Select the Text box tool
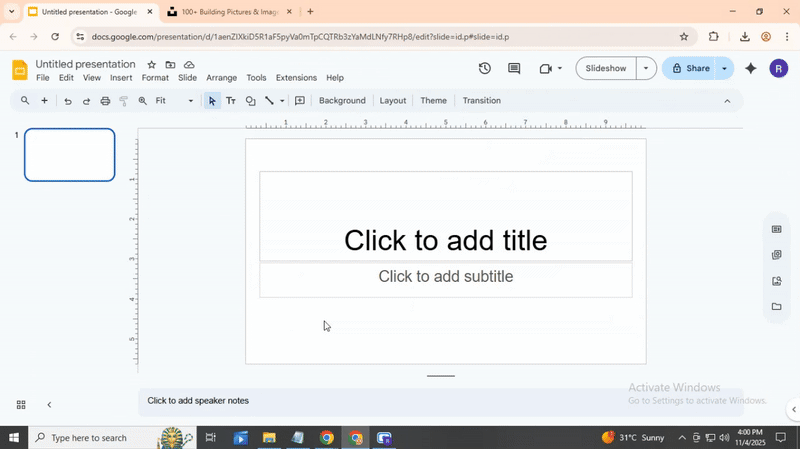 pyautogui.click(x=231, y=101)
